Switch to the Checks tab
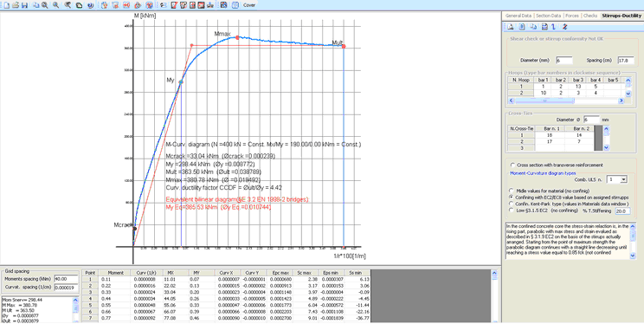The height and width of the screenshot is (324, 644). click(x=590, y=16)
